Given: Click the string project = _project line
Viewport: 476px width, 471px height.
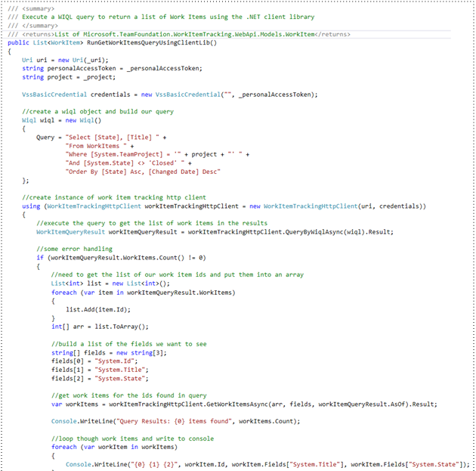Looking at the screenshot, I should coord(70,76).
